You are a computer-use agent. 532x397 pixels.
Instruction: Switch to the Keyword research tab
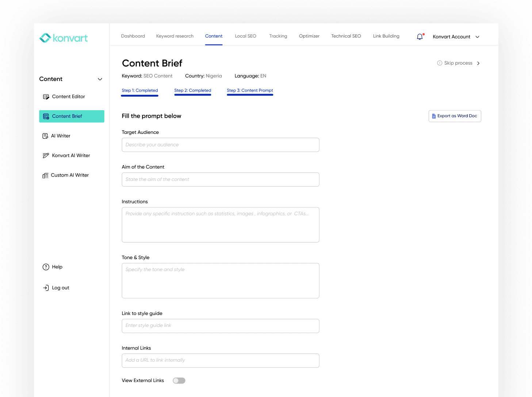(175, 36)
